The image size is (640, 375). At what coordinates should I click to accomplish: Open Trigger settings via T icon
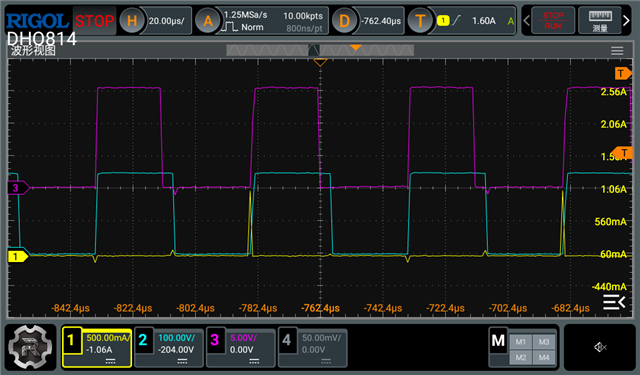(x=420, y=20)
